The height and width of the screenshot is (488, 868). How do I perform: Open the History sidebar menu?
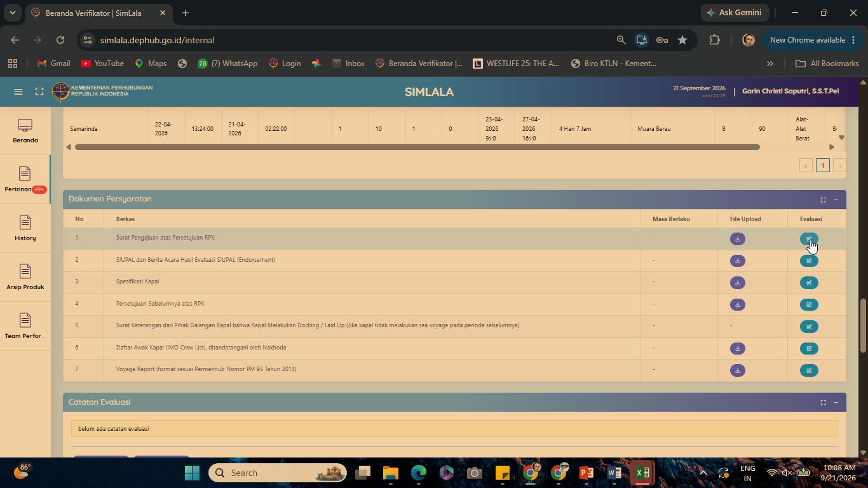pos(25,229)
